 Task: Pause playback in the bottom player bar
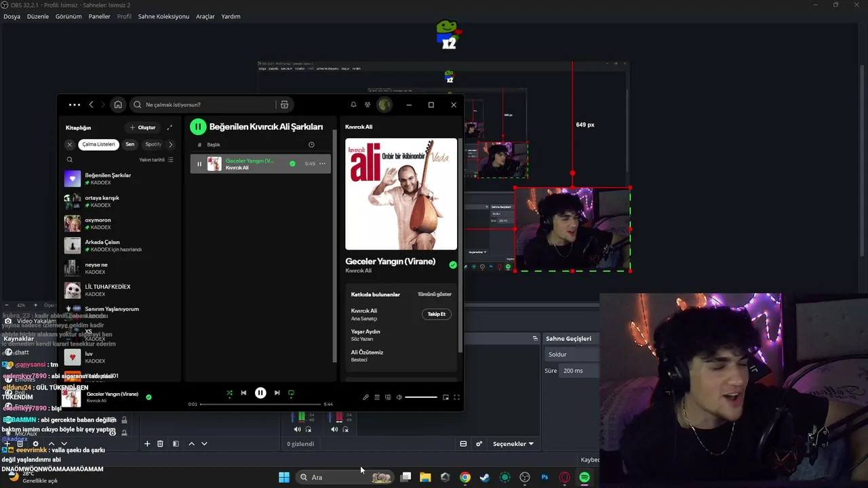pyautogui.click(x=260, y=393)
